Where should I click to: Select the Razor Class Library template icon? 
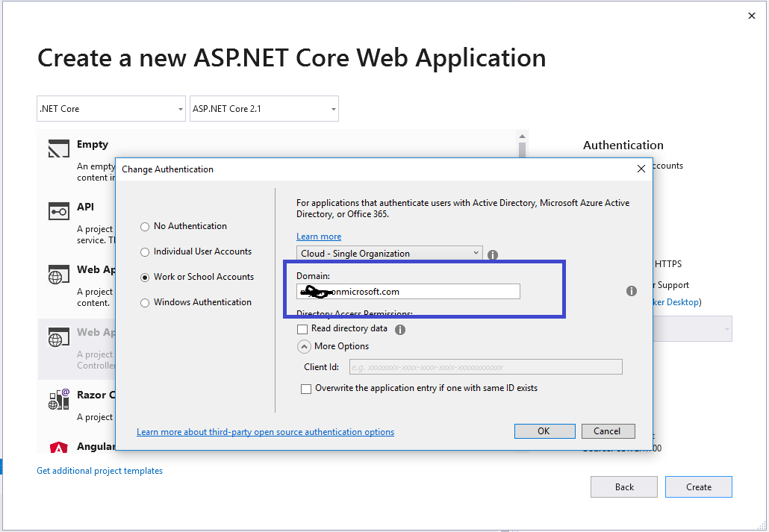tap(58, 399)
